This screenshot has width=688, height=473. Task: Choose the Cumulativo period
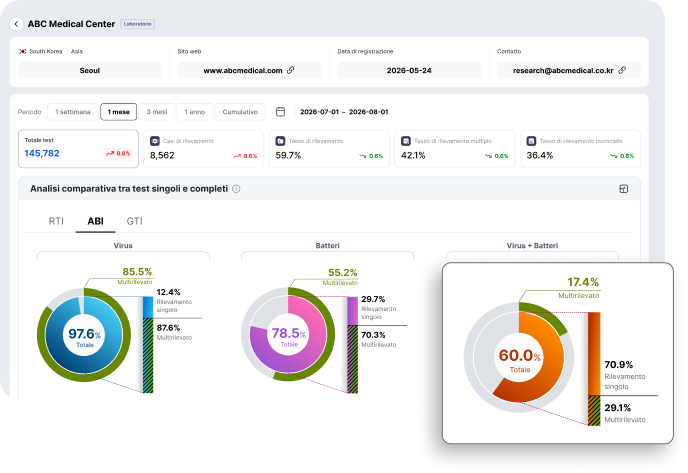[240, 112]
